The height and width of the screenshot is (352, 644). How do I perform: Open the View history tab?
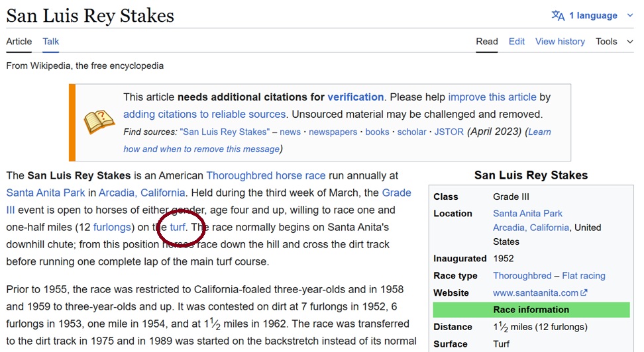point(560,42)
